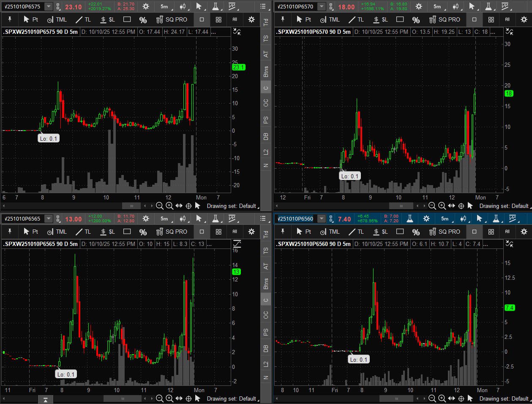Open chart settings gear in P6575 chart header
532x404 pixels.
click(146, 6)
